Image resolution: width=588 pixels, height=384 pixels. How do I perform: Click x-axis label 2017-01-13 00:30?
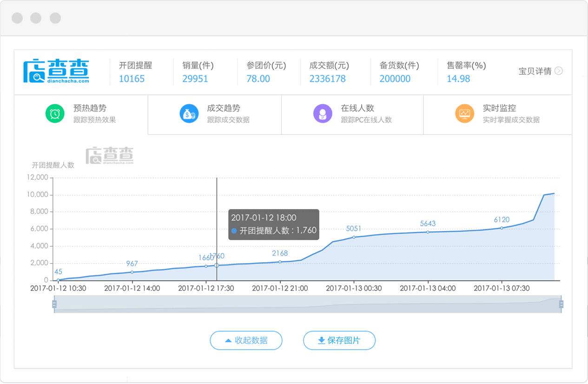tap(354, 288)
